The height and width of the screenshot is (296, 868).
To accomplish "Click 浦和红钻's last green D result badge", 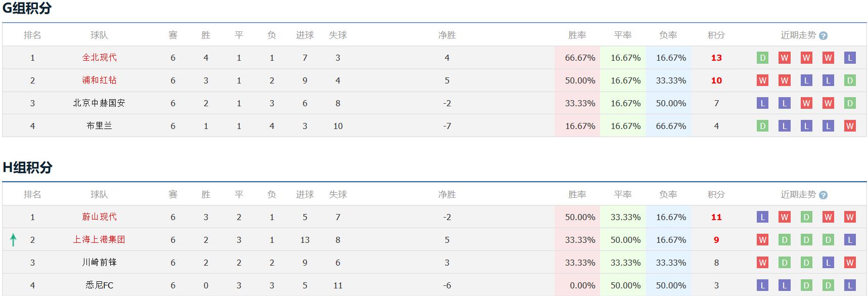I will click(x=850, y=80).
